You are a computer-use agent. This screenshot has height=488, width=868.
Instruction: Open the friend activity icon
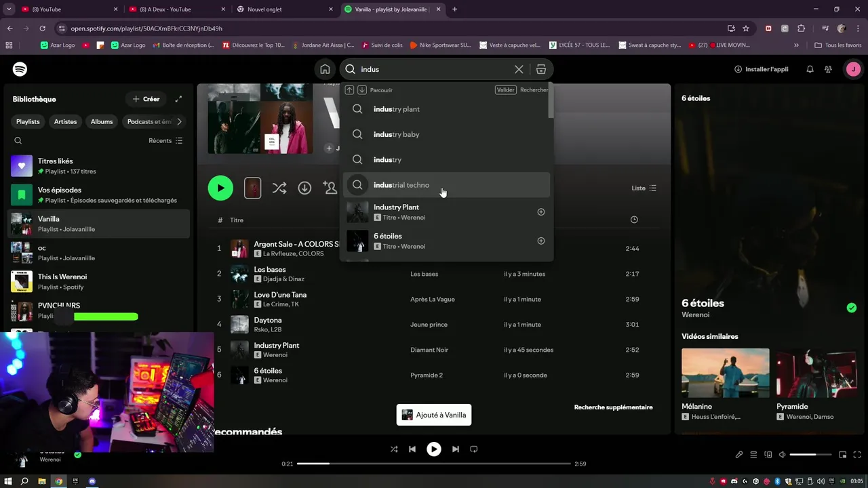click(828, 69)
